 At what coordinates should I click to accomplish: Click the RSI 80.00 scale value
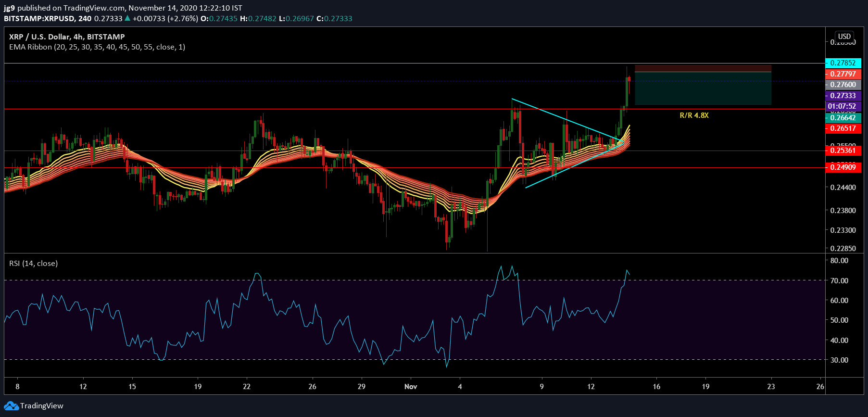[x=839, y=261]
